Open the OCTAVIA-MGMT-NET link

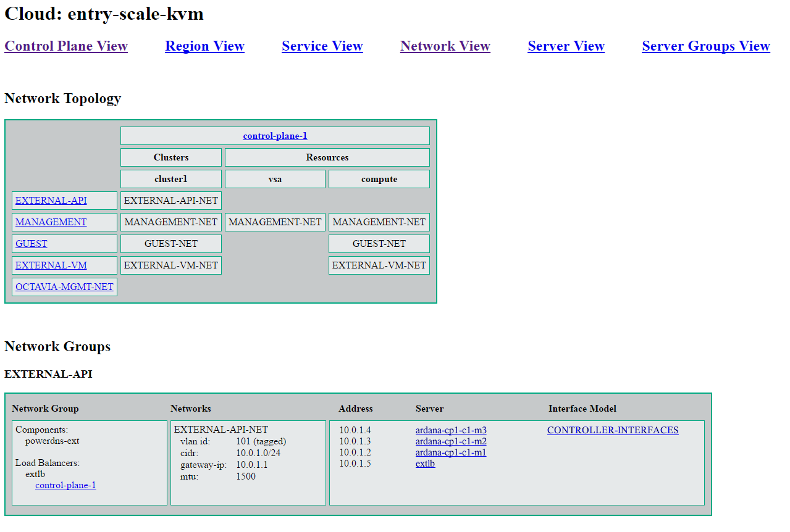(x=64, y=287)
